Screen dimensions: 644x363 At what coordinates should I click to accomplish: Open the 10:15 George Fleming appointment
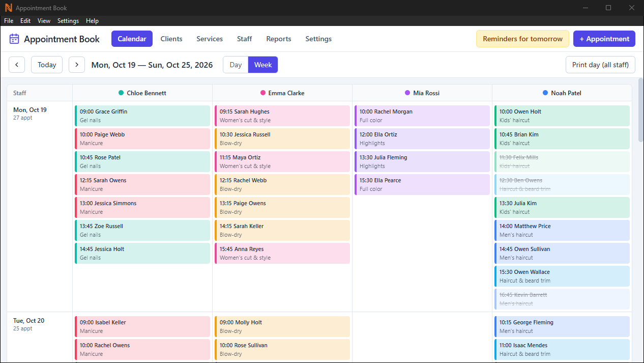[x=562, y=326]
